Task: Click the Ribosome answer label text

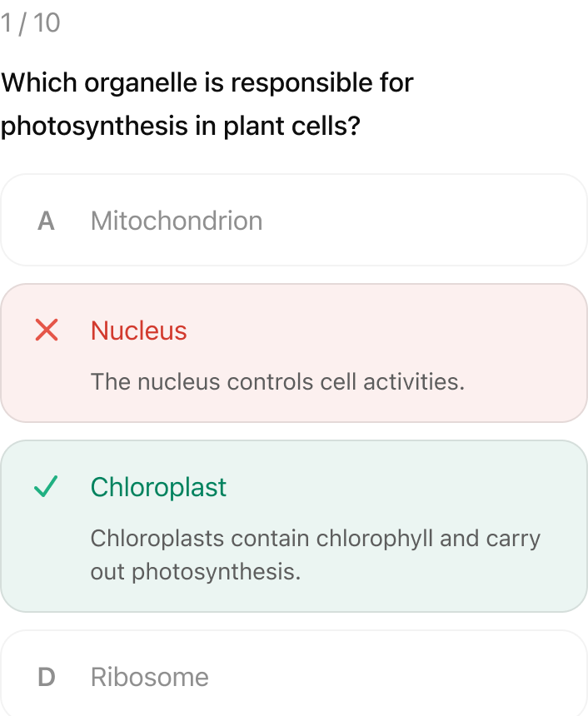Action: (150, 677)
